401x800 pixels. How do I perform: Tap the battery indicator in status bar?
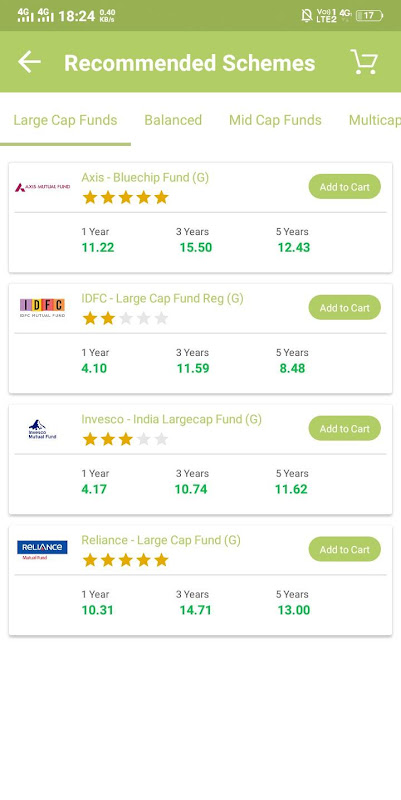(369, 15)
